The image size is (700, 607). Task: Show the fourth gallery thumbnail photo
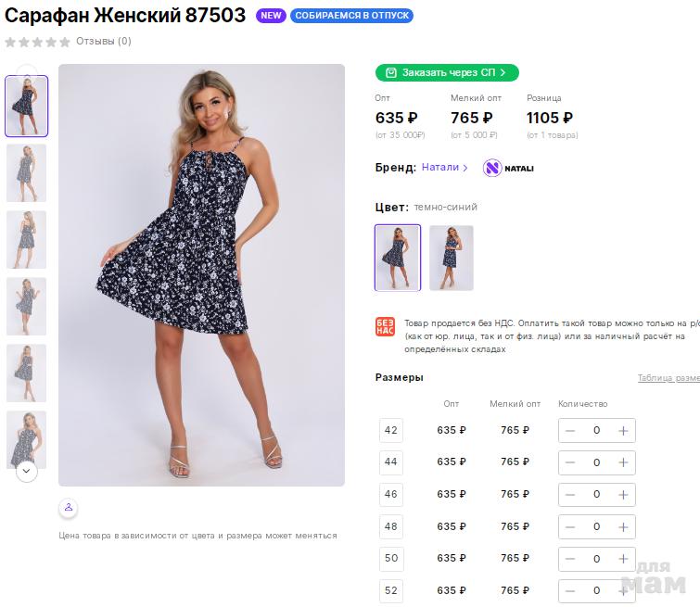pos(26,306)
